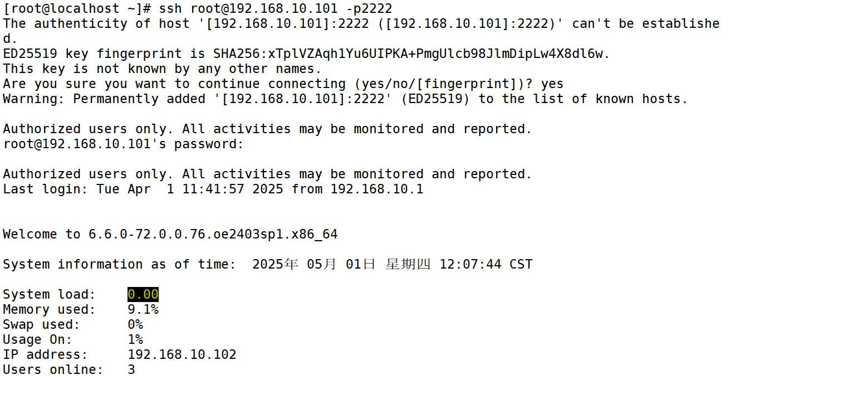868x404 pixels.
Task: Click the 12:07:44 CST time text
Action: click(x=486, y=264)
